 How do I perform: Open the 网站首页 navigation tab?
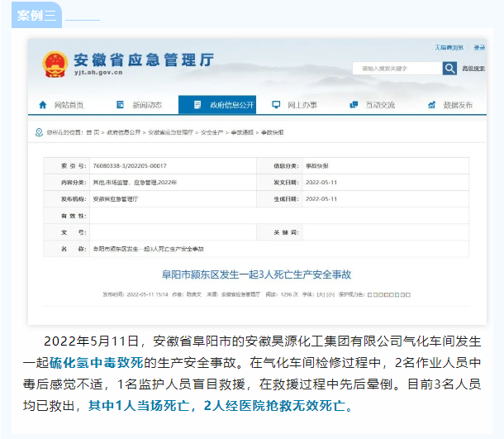tap(68, 105)
